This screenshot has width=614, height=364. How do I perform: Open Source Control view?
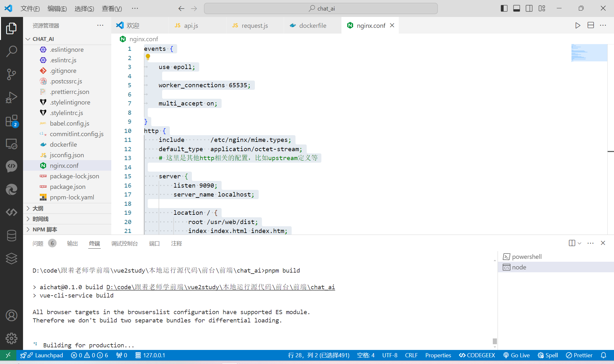(12, 74)
